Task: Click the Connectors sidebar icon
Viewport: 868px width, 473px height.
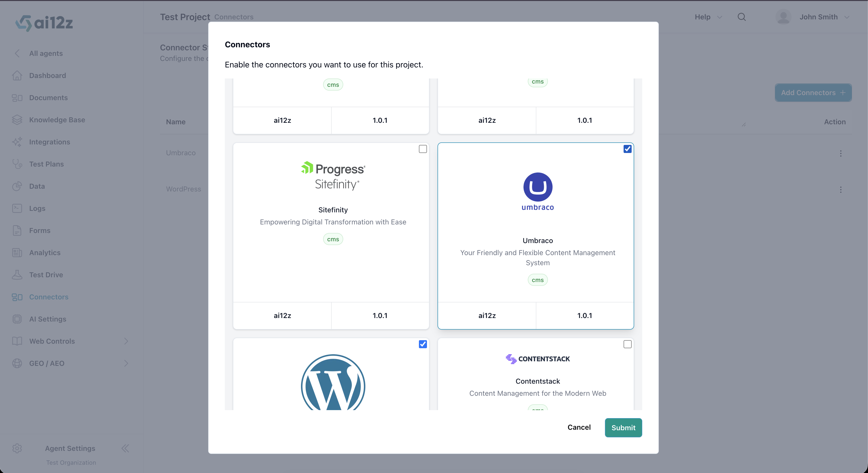Action: click(x=17, y=297)
